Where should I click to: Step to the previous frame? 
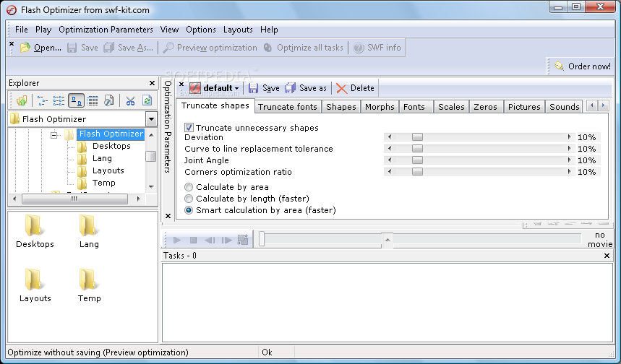(210, 240)
